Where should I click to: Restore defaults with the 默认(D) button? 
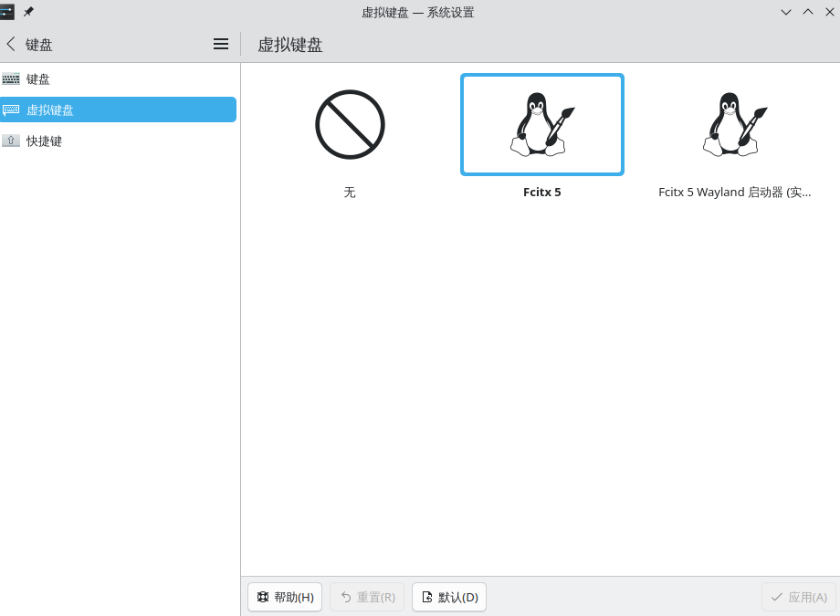tap(449, 597)
